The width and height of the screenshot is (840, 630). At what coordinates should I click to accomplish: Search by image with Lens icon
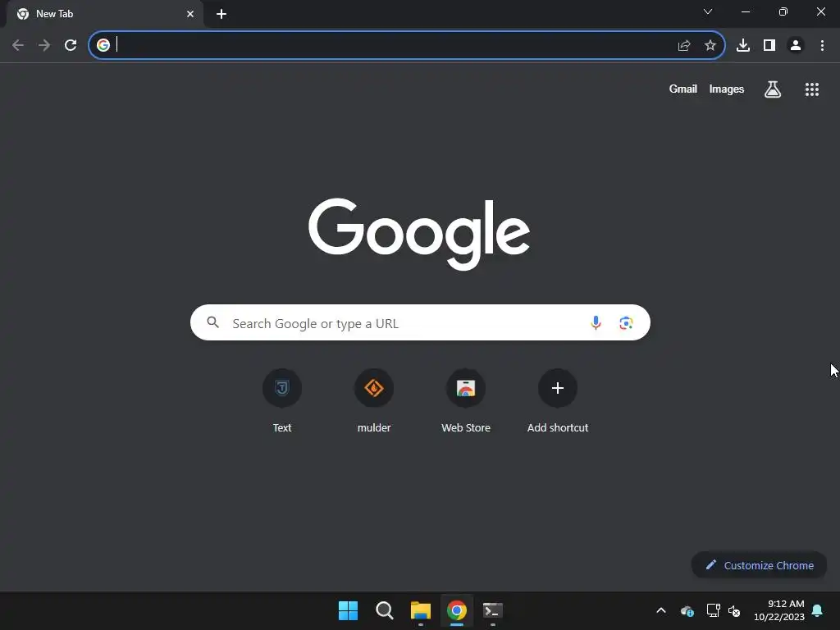pos(626,323)
